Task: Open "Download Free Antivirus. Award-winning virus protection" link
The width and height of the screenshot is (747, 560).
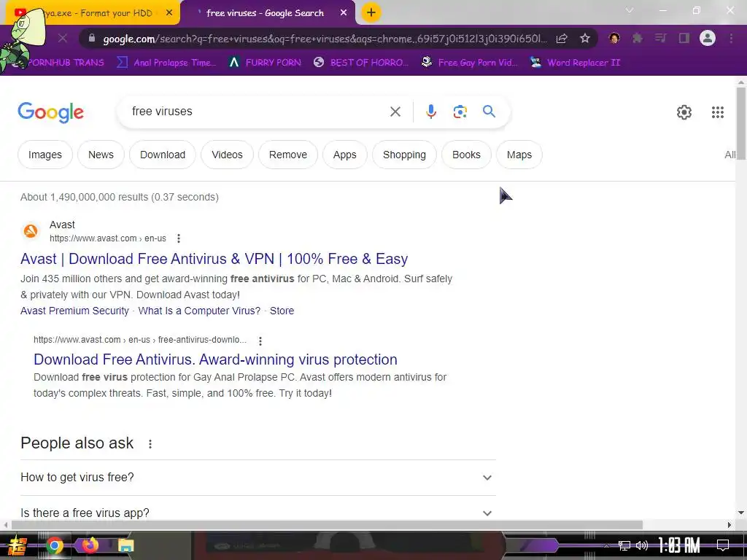Action: [x=215, y=359]
